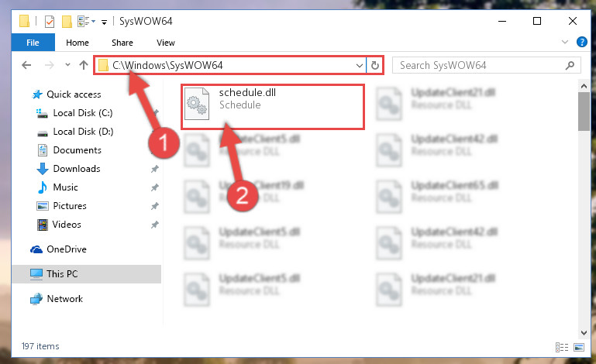Toggle the pin next to Videos
Image resolution: width=596 pixels, height=364 pixels.
point(155,225)
